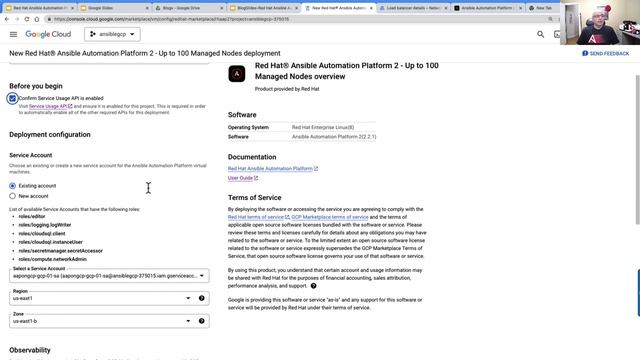The image size is (640, 360).
Task: Click the browser forward arrow
Action: click(x=17, y=19)
